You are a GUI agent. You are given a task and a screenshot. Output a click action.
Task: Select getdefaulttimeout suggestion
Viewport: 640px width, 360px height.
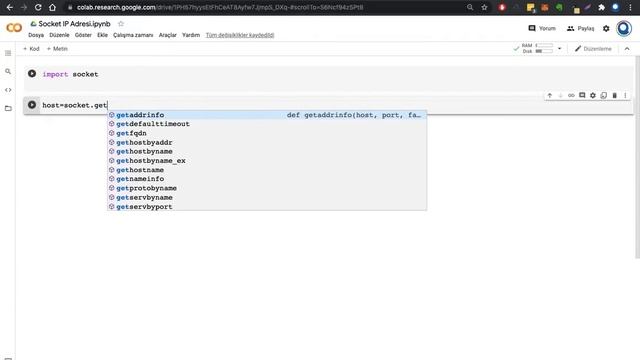point(267,124)
